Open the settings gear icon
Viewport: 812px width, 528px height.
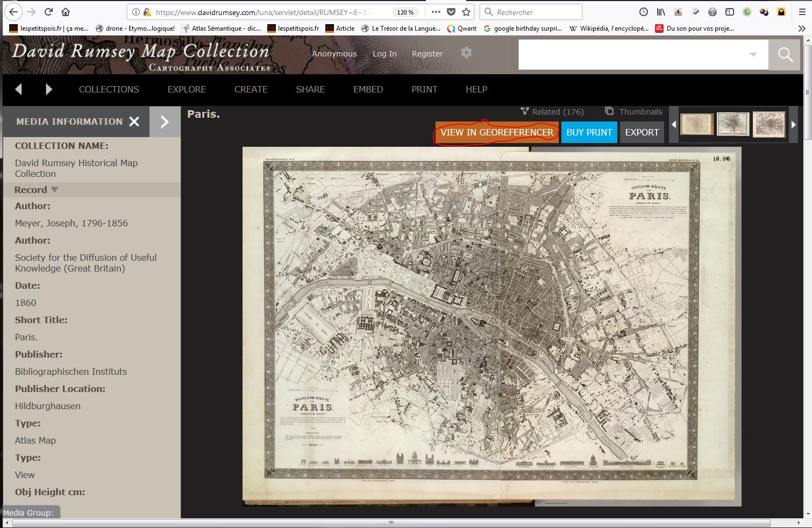click(466, 53)
